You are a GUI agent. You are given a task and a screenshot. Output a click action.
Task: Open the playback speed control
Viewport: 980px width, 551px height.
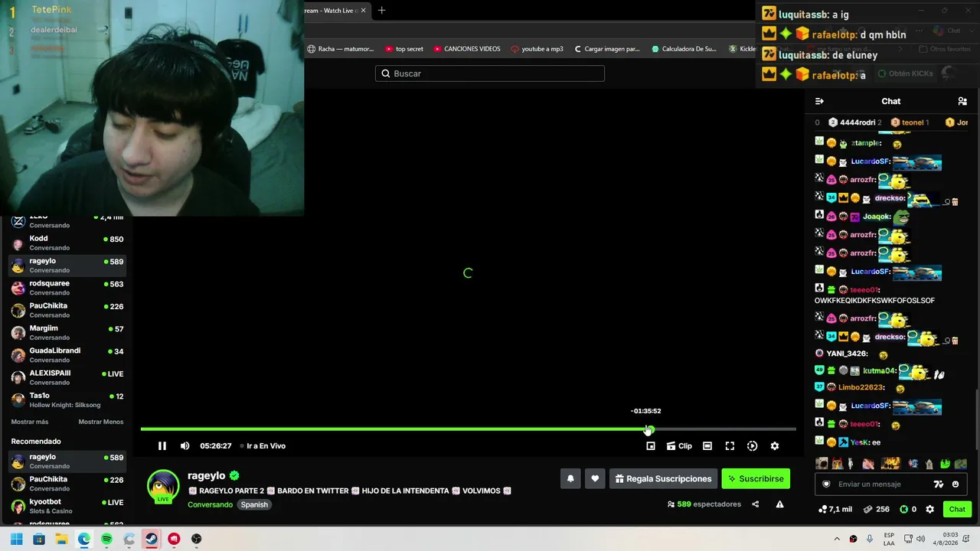[x=752, y=446]
